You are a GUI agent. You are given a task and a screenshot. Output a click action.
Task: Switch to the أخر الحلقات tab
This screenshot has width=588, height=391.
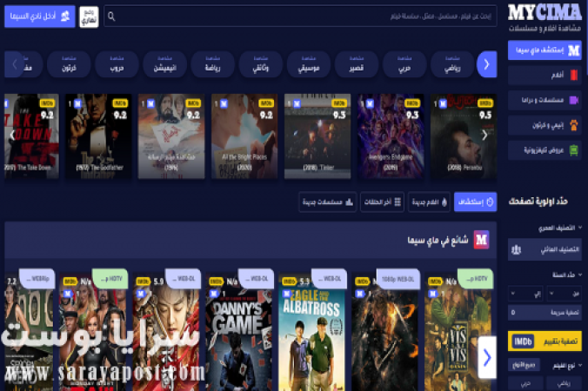tap(382, 202)
